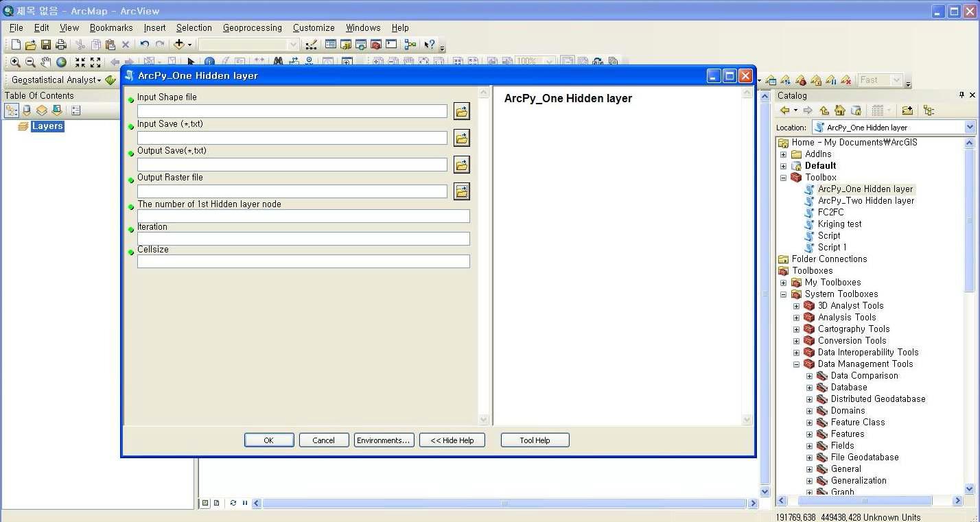Open the Selection menu

194,28
